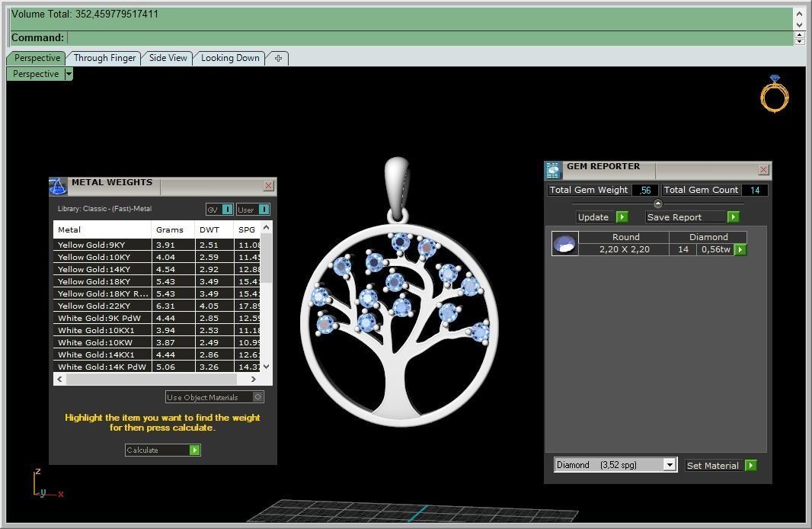The width and height of the screenshot is (812, 529).
Task: Click the green arrow beside Save Report
Action: pyautogui.click(x=734, y=217)
